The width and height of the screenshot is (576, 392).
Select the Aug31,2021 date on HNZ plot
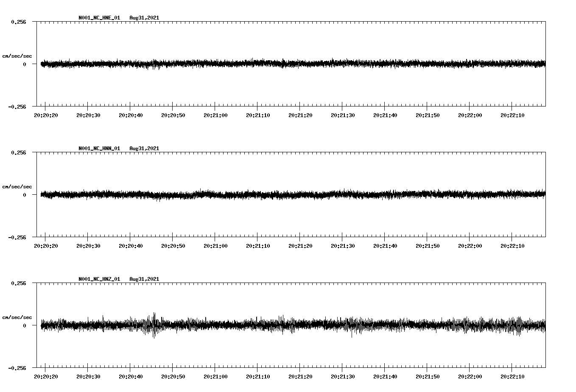[x=144, y=279]
